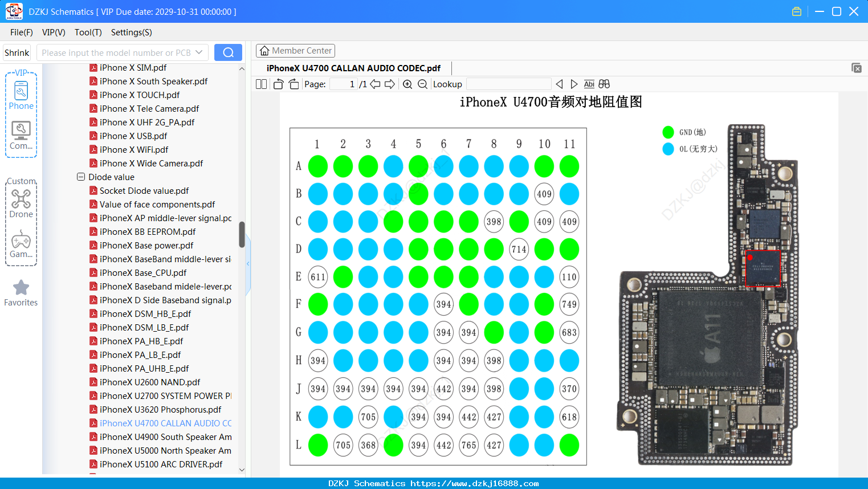Toggle the Abi match-word option

click(x=589, y=84)
